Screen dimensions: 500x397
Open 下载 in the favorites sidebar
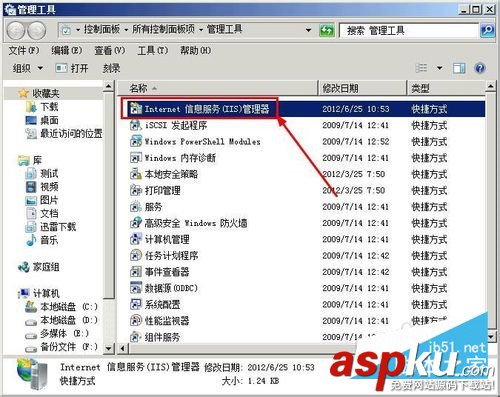coord(49,107)
